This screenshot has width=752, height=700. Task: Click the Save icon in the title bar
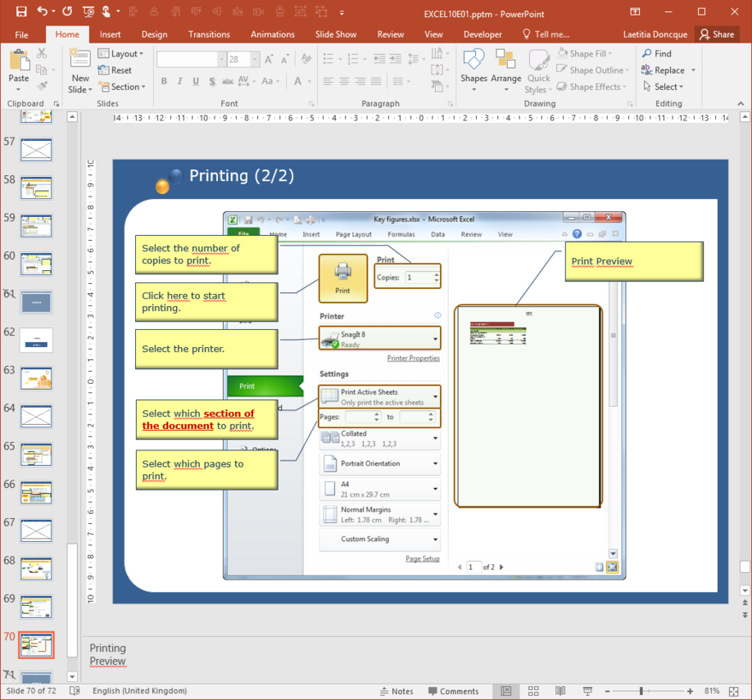pos(21,12)
